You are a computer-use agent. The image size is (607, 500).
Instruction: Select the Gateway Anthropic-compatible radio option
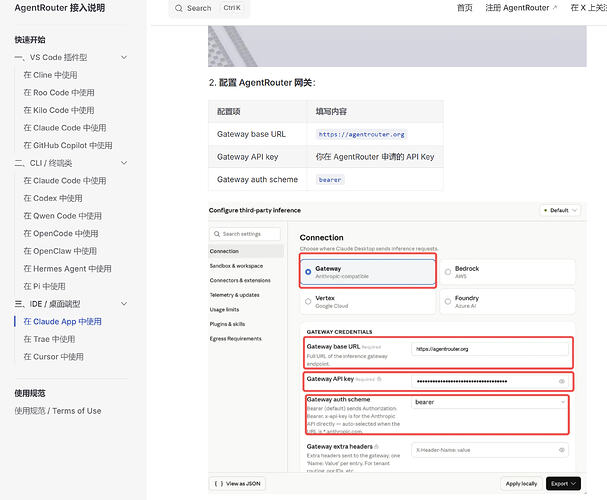(308, 272)
